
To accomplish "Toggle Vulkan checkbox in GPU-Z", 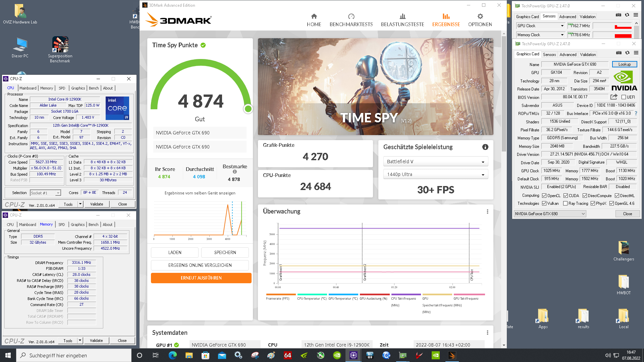I will click(x=544, y=203).
